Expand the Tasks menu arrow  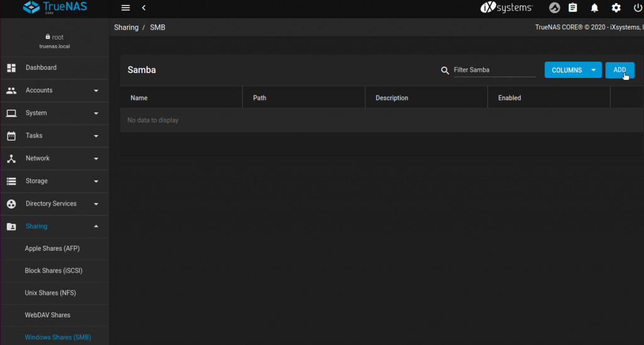tap(96, 136)
